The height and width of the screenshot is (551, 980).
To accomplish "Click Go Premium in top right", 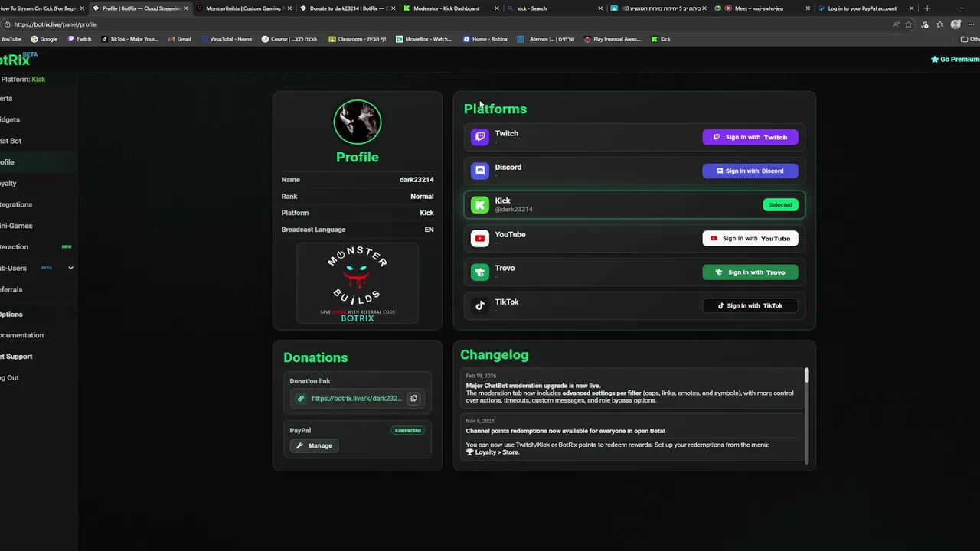I will (955, 59).
